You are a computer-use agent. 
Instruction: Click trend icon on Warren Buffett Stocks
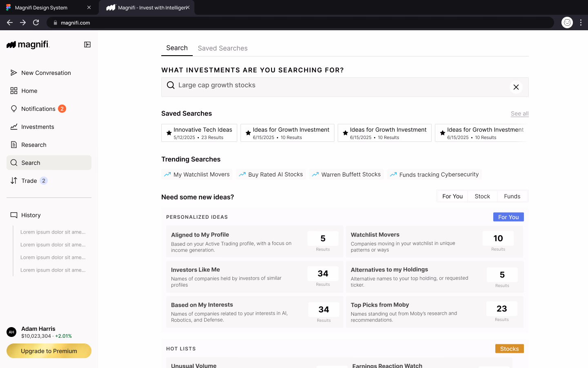pyautogui.click(x=315, y=175)
